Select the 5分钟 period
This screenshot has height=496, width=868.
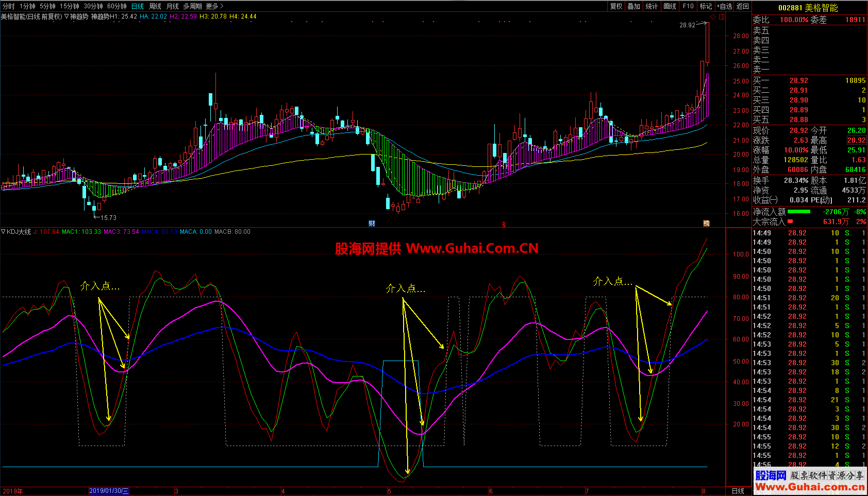(x=47, y=6)
